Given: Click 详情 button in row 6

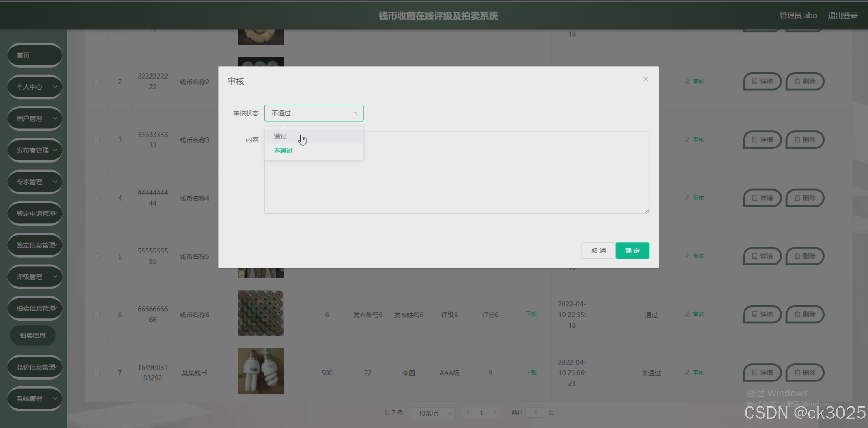Looking at the screenshot, I should click(762, 315).
